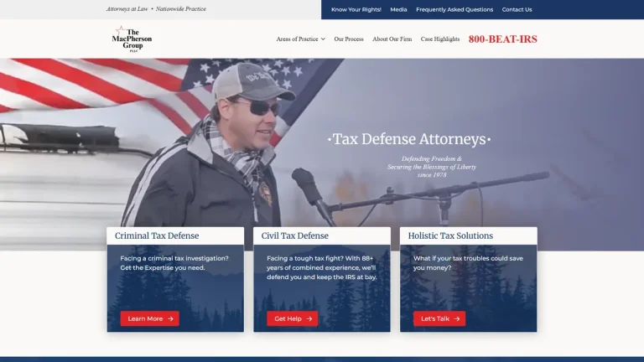Open Case Highlights menu item
This screenshot has width=644, height=362.
click(x=440, y=39)
